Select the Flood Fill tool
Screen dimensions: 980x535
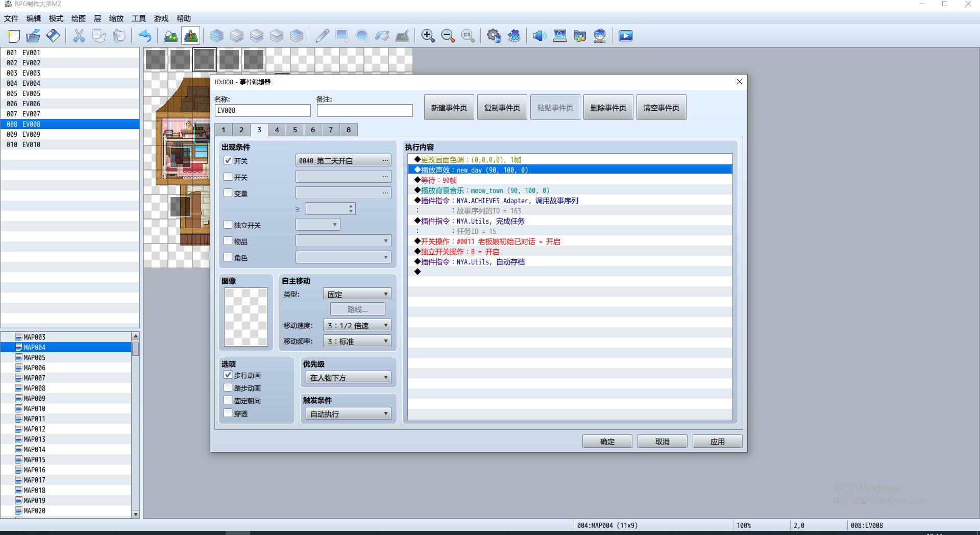(382, 36)
